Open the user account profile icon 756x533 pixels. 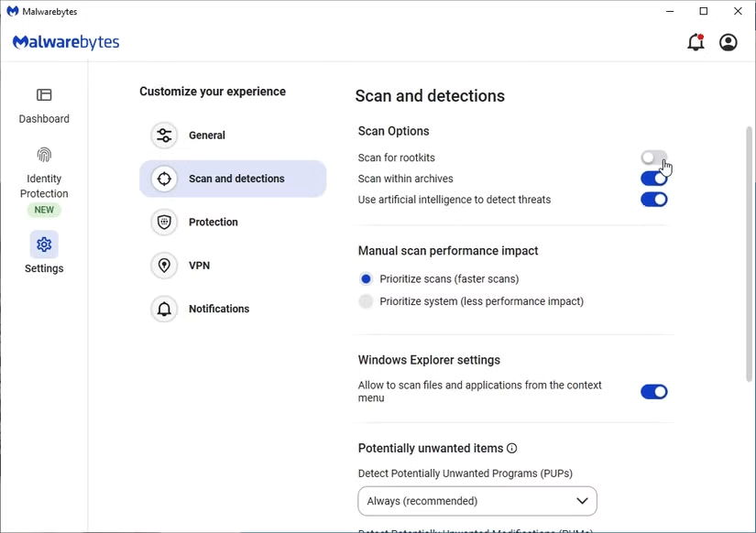pos(729,42)
